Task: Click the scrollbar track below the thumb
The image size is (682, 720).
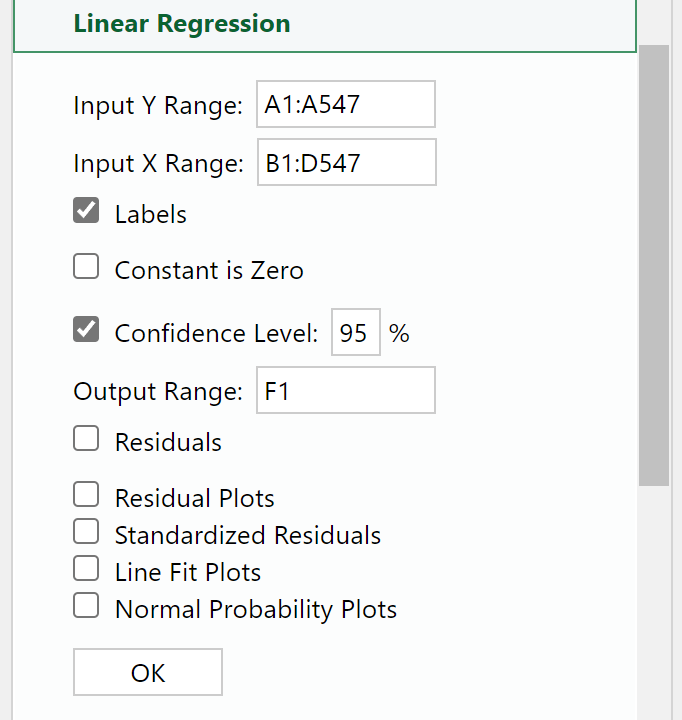Action: pyautogui.click(x=654, y=600)
